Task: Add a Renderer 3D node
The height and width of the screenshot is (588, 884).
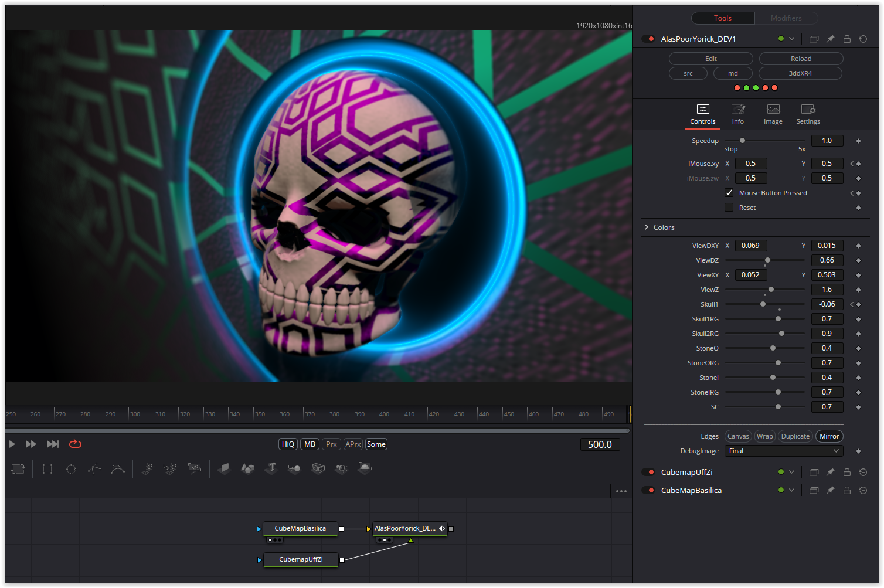Action: coord(365,468)
